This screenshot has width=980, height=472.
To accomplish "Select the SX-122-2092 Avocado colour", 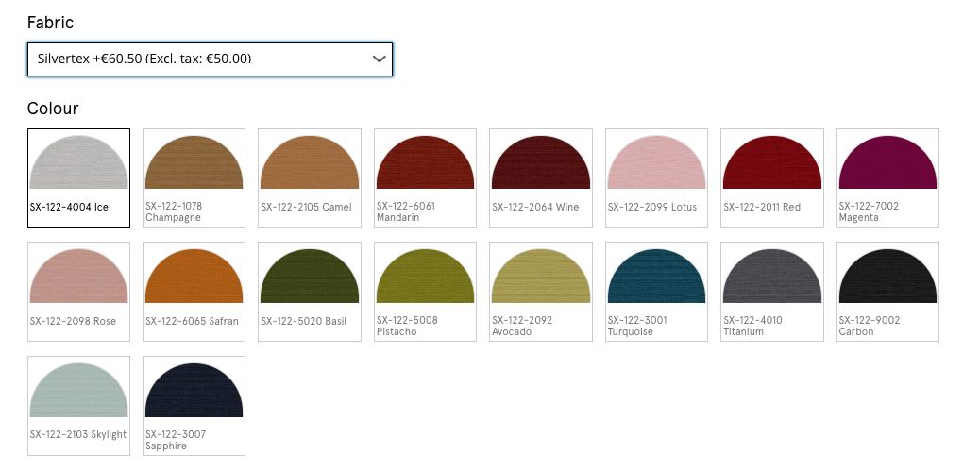I will tap(541, 292).
